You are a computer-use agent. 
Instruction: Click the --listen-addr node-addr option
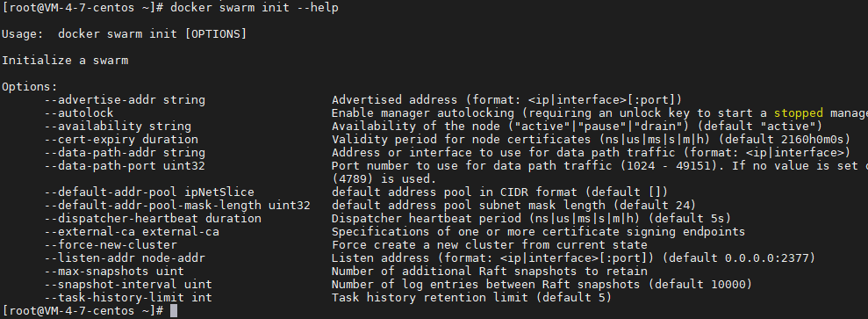click(125, 258)
